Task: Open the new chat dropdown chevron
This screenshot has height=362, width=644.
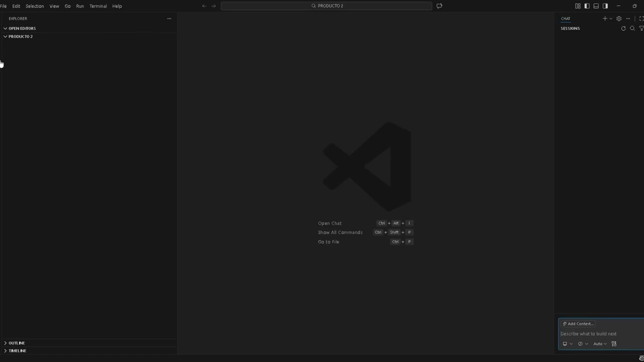Action: click(611, 19)
